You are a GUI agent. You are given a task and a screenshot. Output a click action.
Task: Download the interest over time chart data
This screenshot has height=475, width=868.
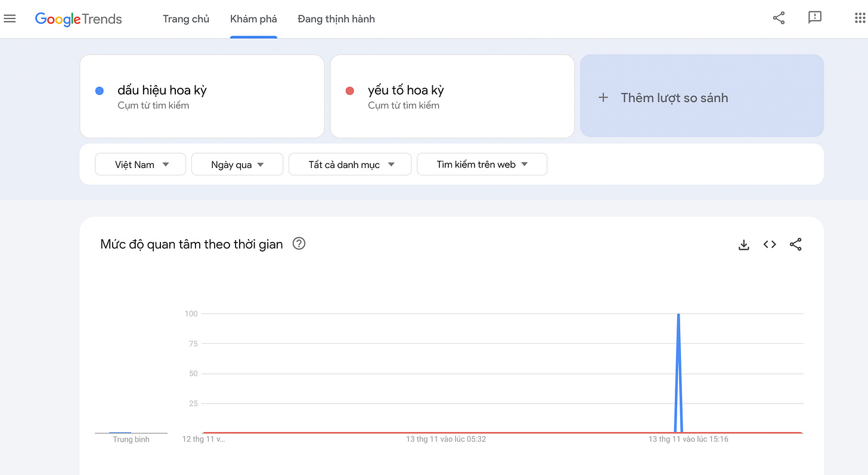(x=743, y=244)
